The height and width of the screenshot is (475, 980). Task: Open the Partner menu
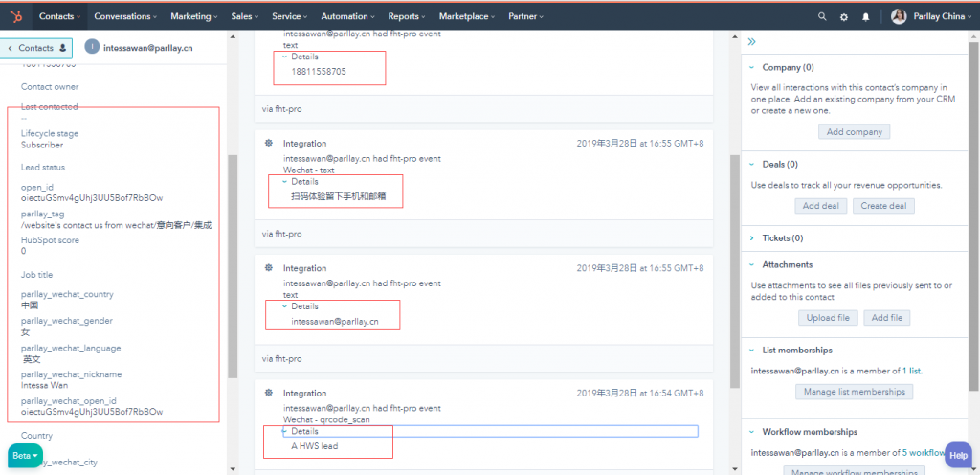tap(525, 17)
